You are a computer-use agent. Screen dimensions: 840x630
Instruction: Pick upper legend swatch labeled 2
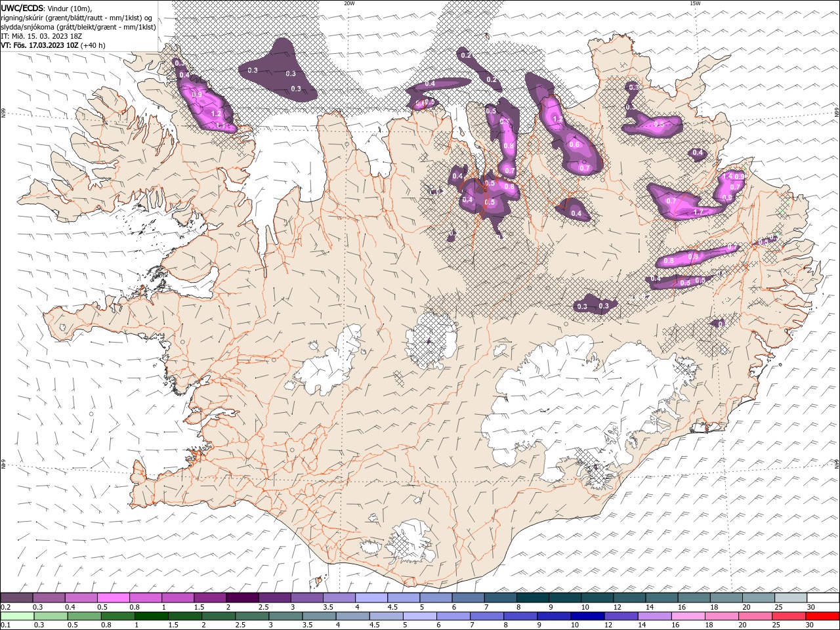(x=243, y=598)
